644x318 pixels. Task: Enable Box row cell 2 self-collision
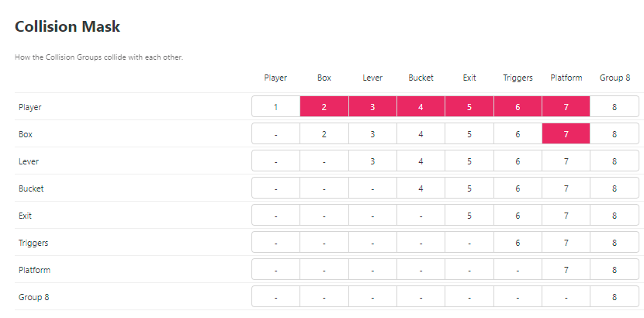click(x=324, y=134)
